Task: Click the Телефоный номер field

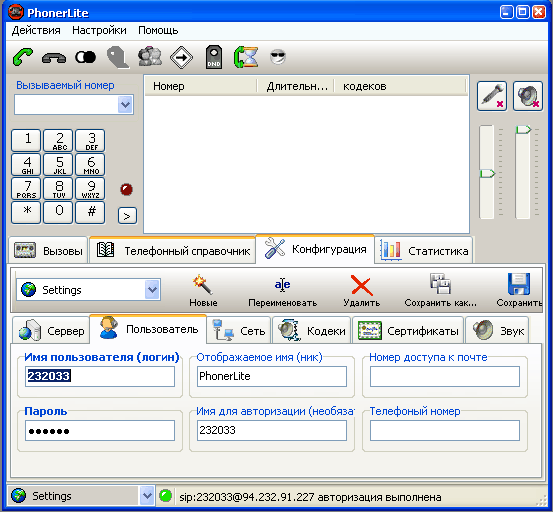Action: [445, 431]
